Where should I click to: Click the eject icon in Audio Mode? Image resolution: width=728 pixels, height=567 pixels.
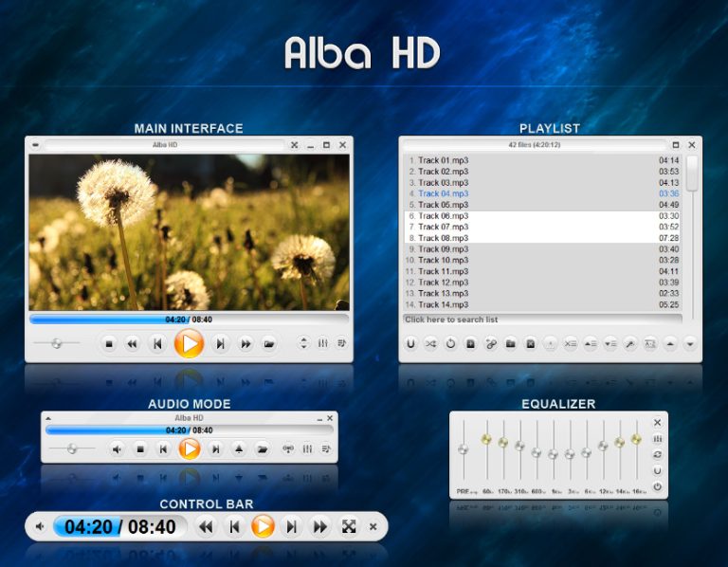tap(239, 449)
